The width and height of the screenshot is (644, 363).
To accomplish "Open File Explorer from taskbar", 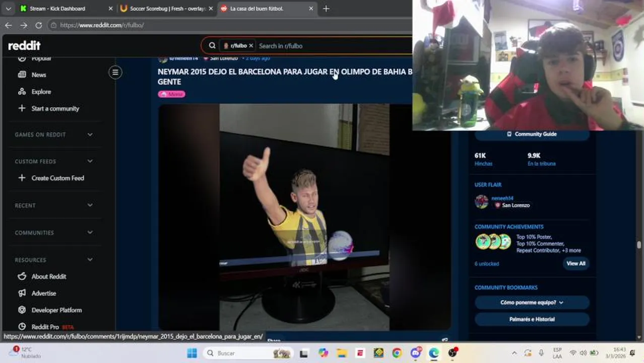I will point(342,353).
